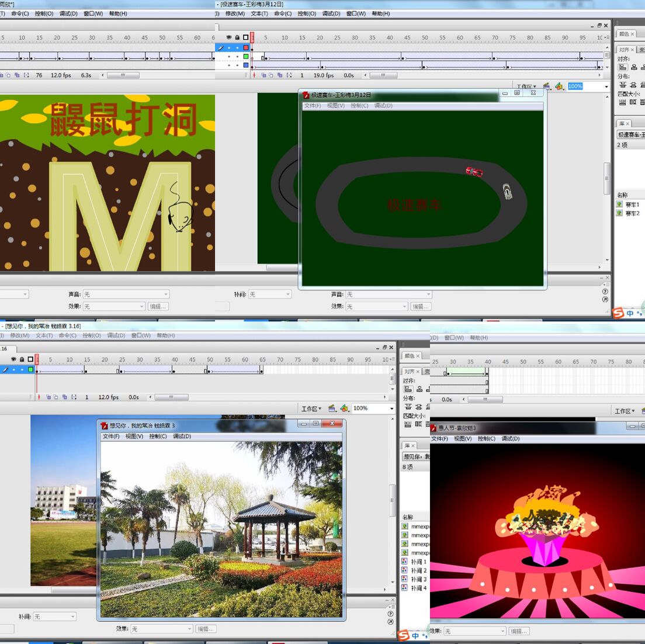Toggle the eye icon in the 极速赛车 timeline header

tap(228, 37)
